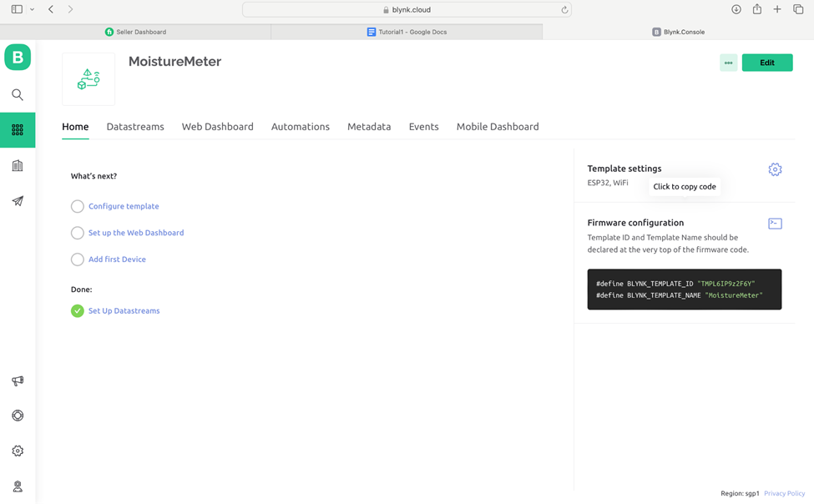Open the Set up the Web Dashboard link

point(136,233)
